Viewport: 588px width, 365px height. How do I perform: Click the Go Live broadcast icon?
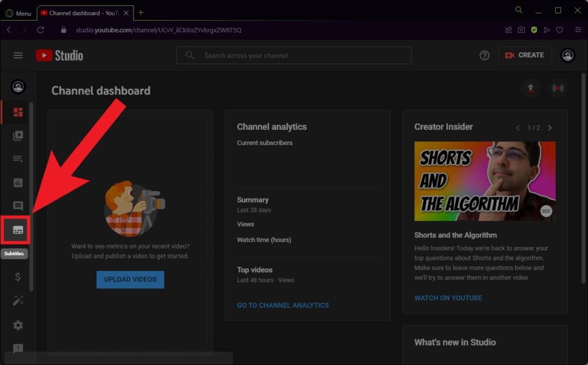(557, 88)
